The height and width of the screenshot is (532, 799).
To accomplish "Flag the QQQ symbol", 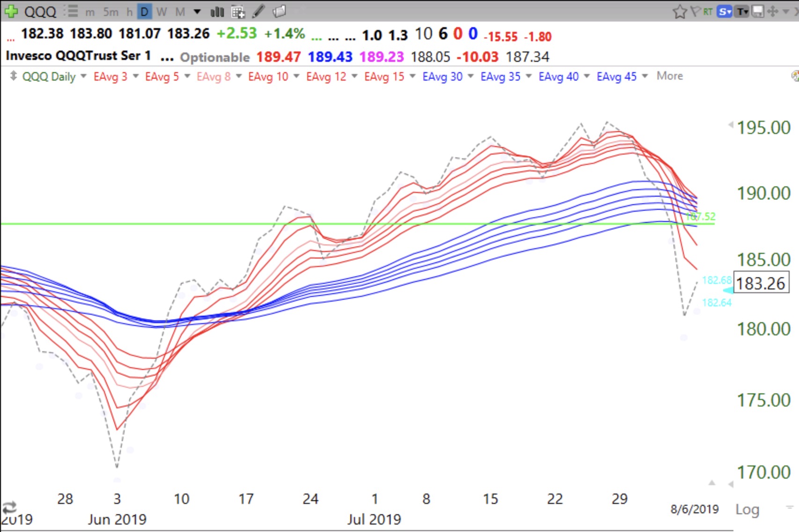I will 695,12.
